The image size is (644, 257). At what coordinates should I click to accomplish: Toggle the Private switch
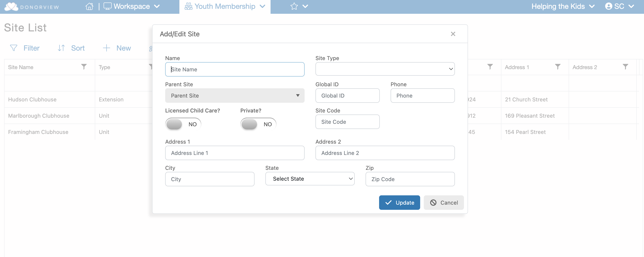point(258,124)
